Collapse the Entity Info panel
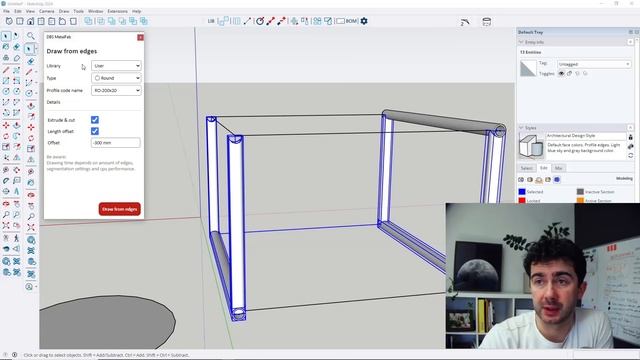 (521, 42)
